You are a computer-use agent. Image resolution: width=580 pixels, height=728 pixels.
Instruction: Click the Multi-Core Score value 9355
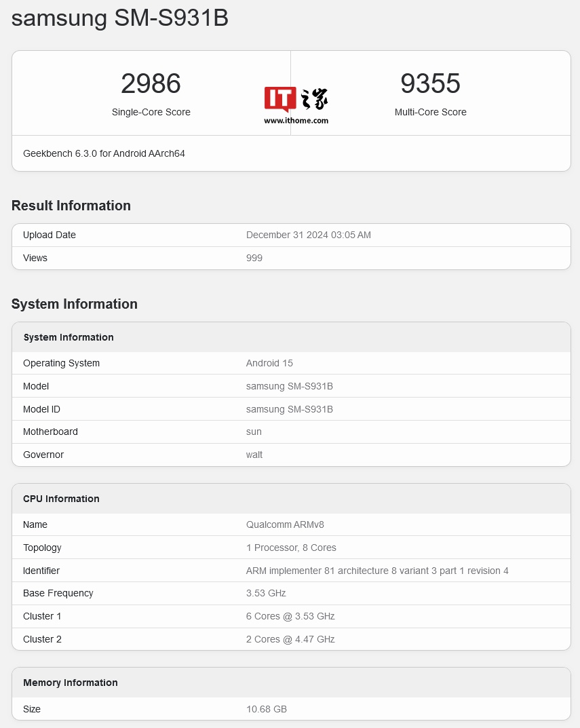(431, 83)
